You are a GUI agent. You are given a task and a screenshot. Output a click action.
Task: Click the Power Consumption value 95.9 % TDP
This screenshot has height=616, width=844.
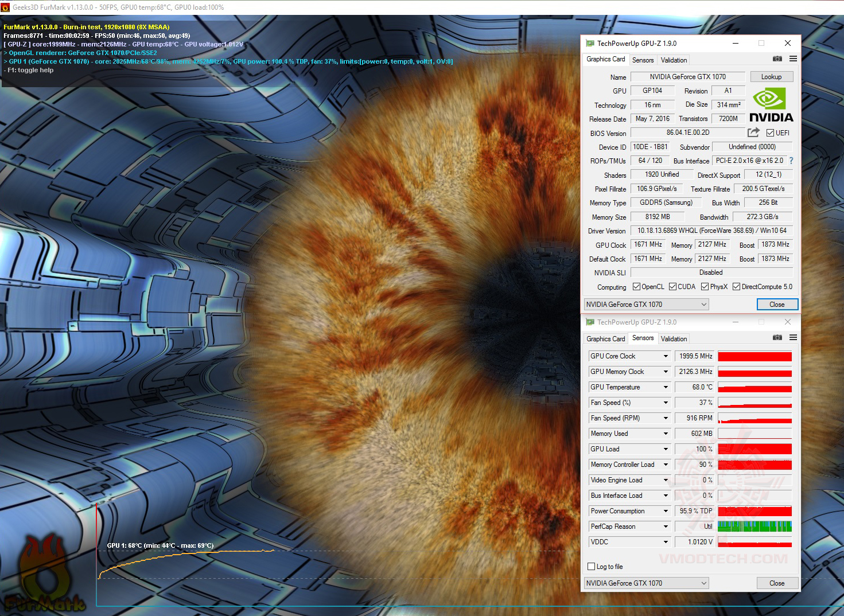(x=694, y=511)
